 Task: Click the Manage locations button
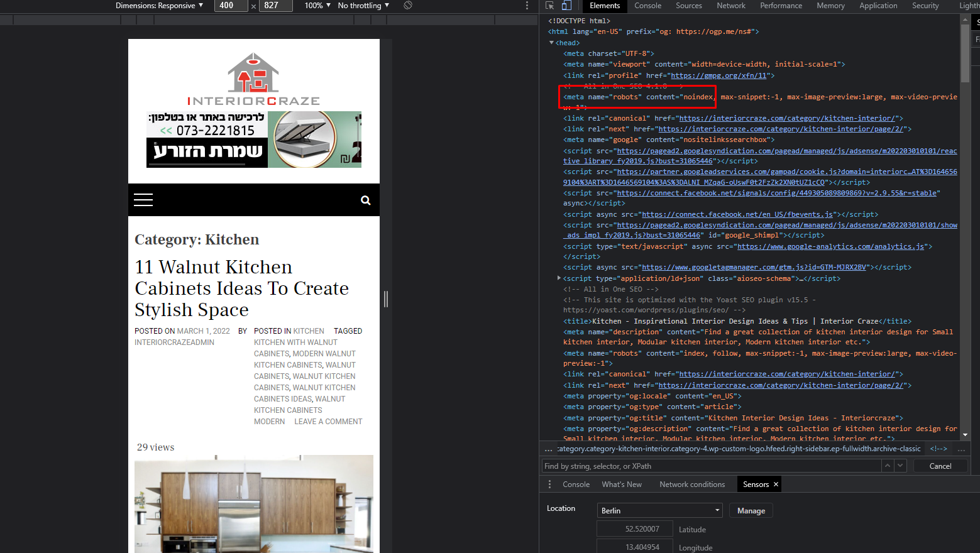[751, 511]
